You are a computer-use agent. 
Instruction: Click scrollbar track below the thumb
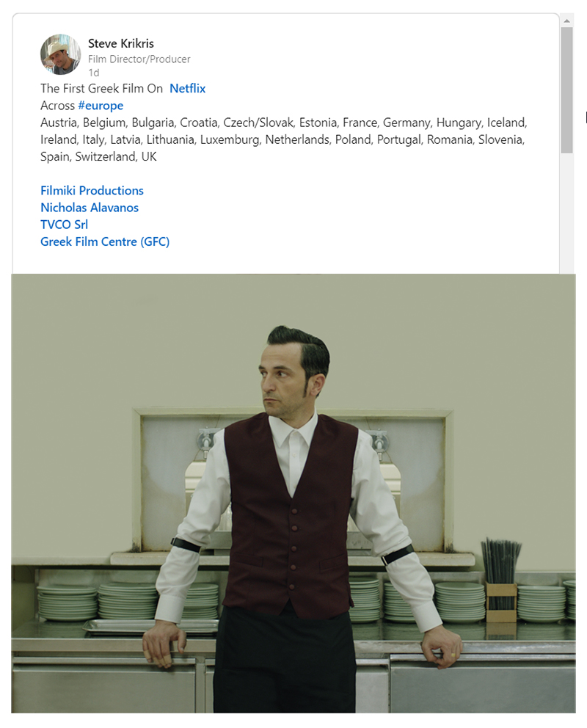(x=566, y=214)
